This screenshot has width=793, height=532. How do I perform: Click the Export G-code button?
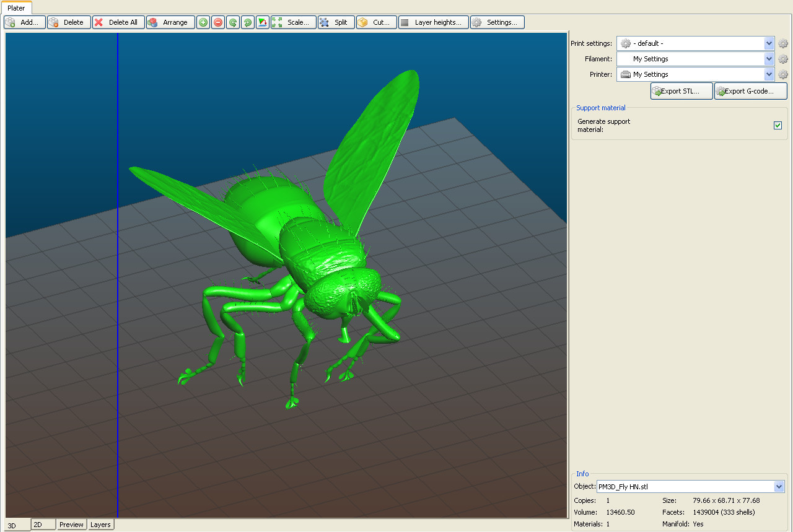(750, 91)
